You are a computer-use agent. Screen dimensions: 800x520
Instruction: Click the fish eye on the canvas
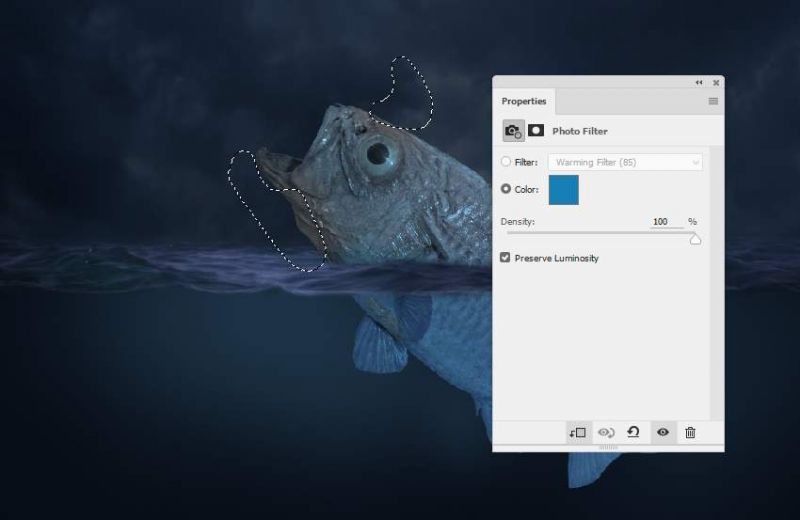coord(378,153)
